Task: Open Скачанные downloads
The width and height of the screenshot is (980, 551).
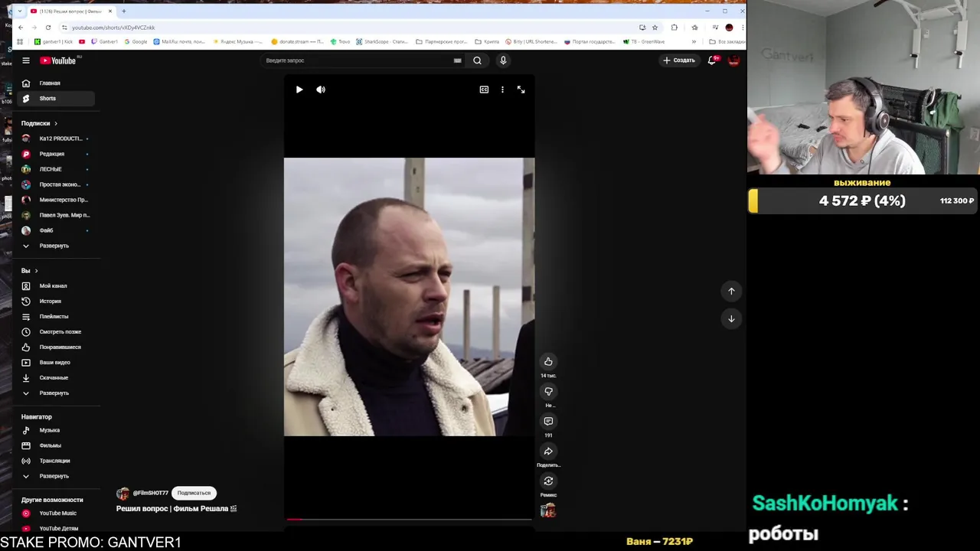Action: click(55, 377)
